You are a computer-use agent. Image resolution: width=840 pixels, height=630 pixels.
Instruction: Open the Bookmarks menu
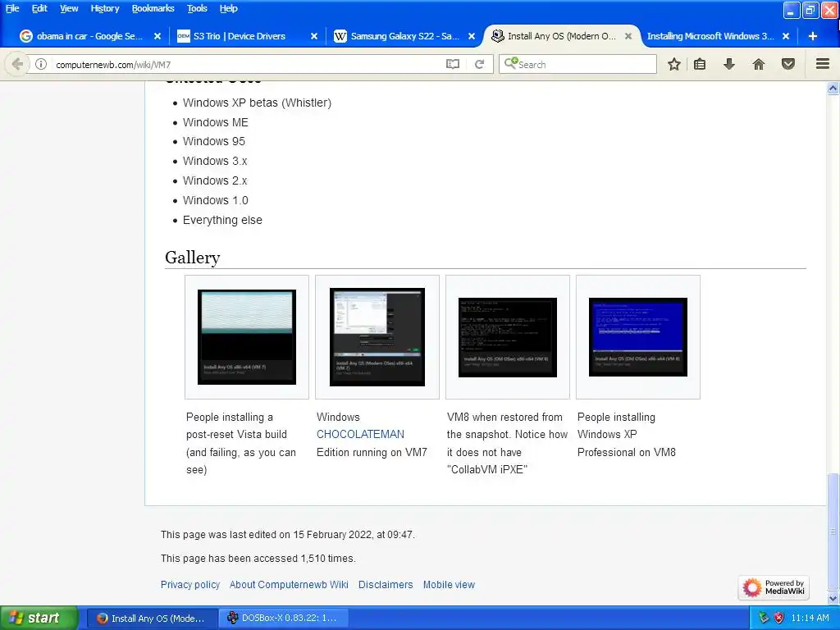(x=153, y=8)
